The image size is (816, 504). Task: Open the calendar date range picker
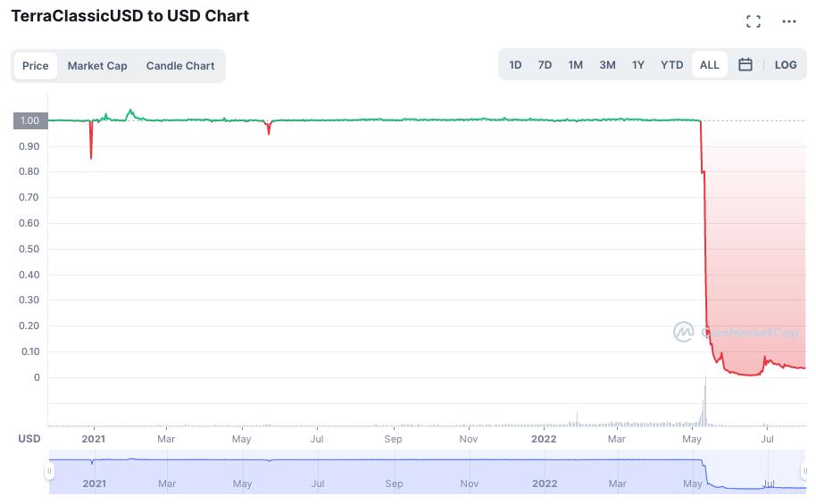click(x=745, y=65)
